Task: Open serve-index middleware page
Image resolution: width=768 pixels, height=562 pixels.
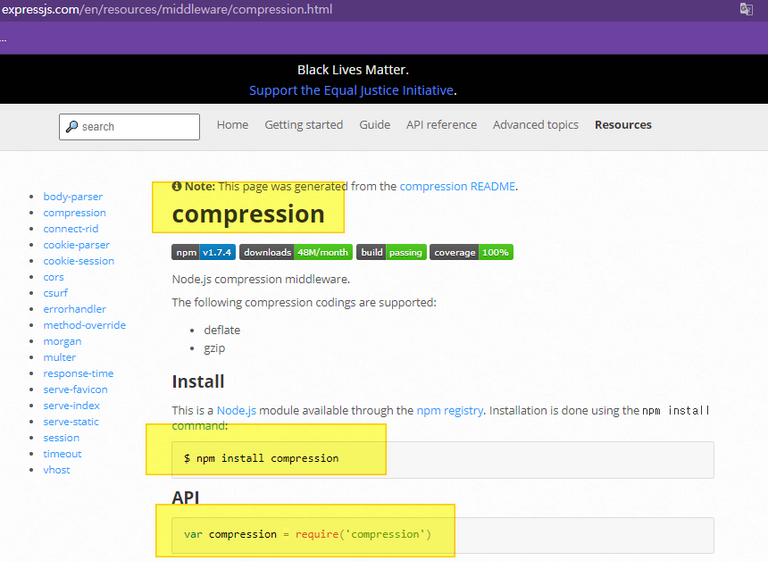Action: (x=72, y=406)
